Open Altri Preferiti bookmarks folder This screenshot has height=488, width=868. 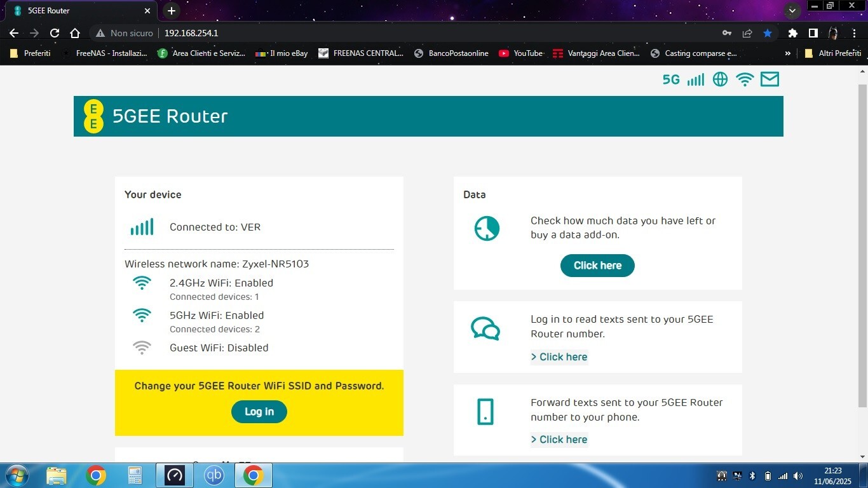(x=833, y=53)
